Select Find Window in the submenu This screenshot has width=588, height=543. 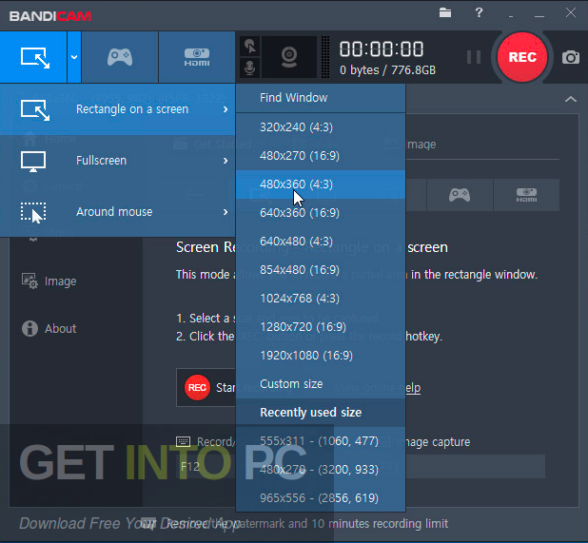320,98
